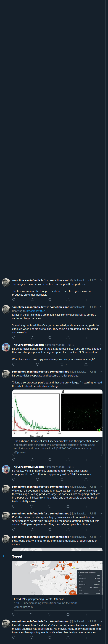Like the tweet about cloth masks source control
The width and height of the screenshot is (108, 644).
(50, 337)
